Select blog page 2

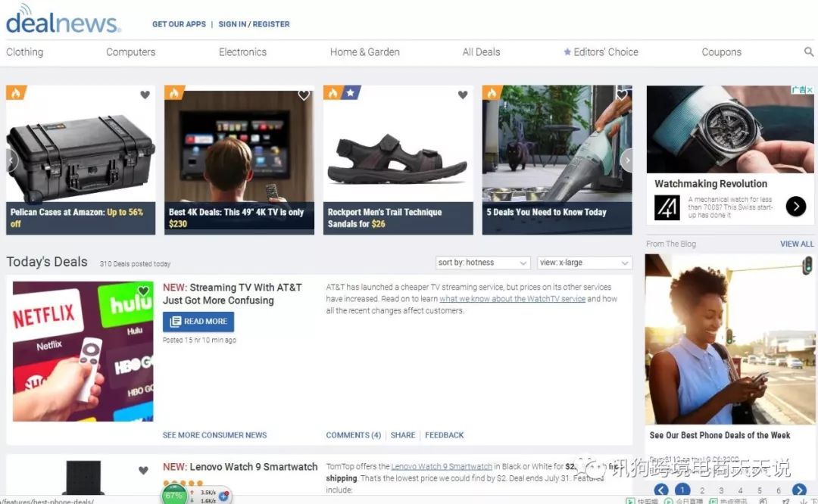click(x=702, y=490)
